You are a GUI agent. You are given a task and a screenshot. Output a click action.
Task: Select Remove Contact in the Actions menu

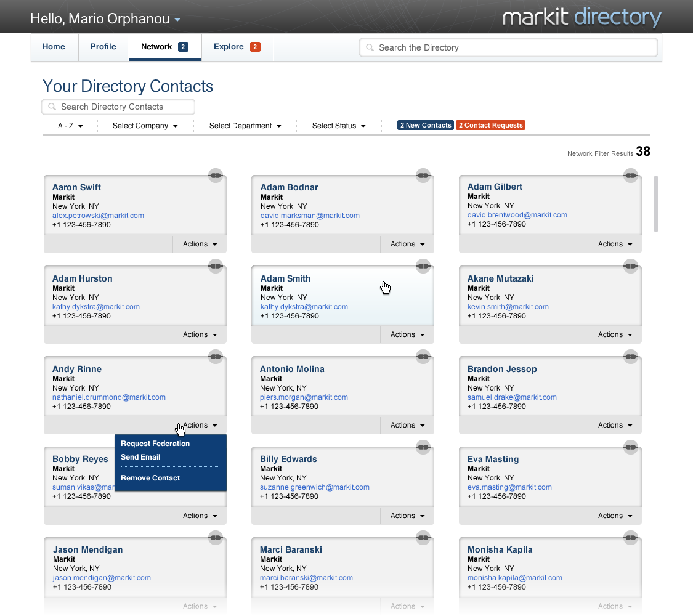pos(150,478)
